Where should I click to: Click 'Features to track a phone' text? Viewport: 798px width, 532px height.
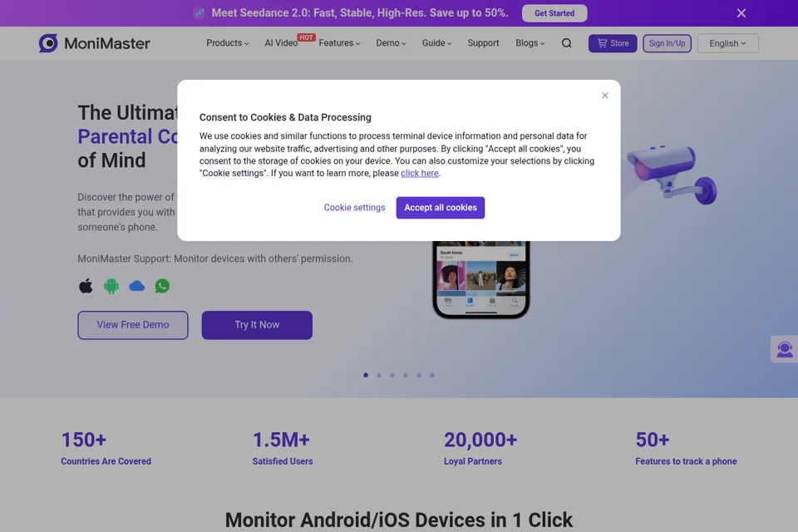click(x=686, y=461)
